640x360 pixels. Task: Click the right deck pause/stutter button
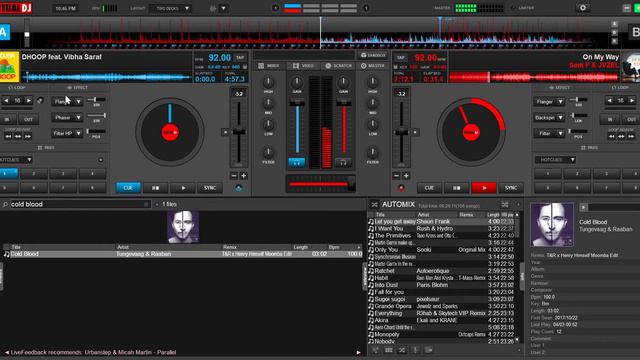point(456,188)
